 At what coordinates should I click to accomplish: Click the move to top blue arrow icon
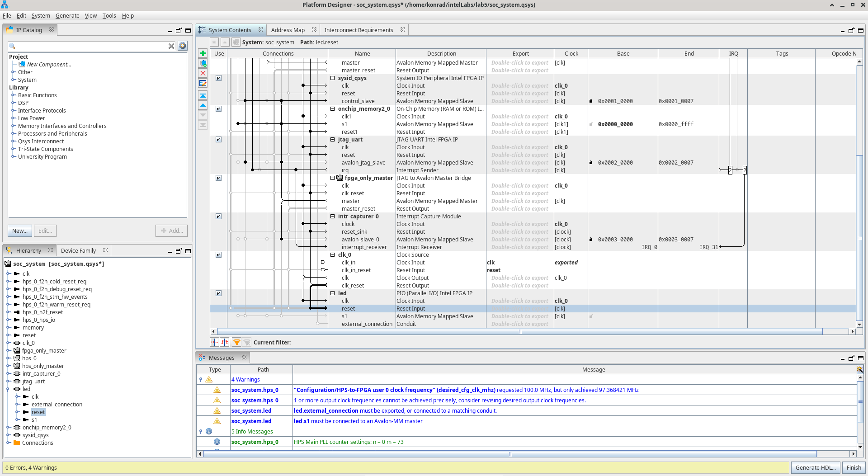pos(203,95)
